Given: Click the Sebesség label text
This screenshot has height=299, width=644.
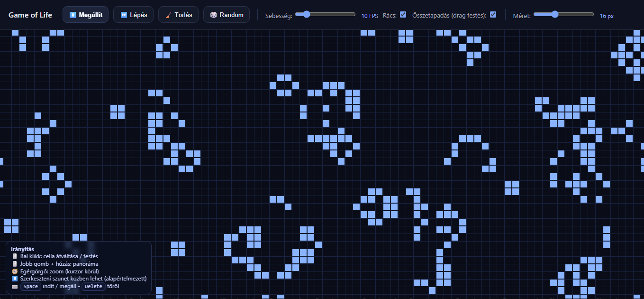Looking at the screenshot, I should tap(279, 16).
